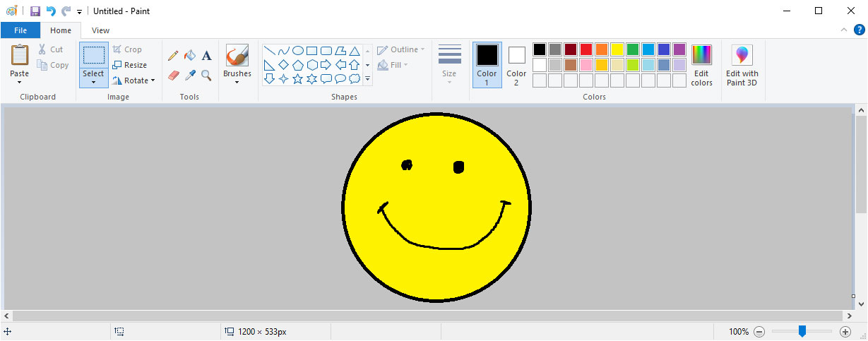Select the Fill with color bucket tool
This screenshot has width=868, height=341.
coord(189,55)
